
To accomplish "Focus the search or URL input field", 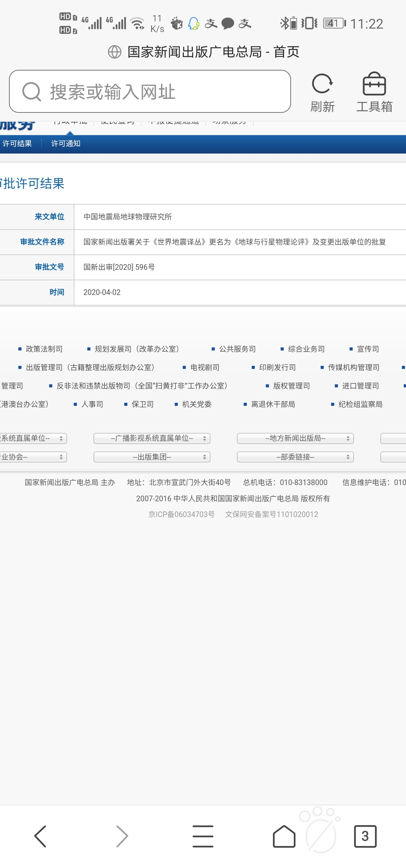I will coord(150,91).
